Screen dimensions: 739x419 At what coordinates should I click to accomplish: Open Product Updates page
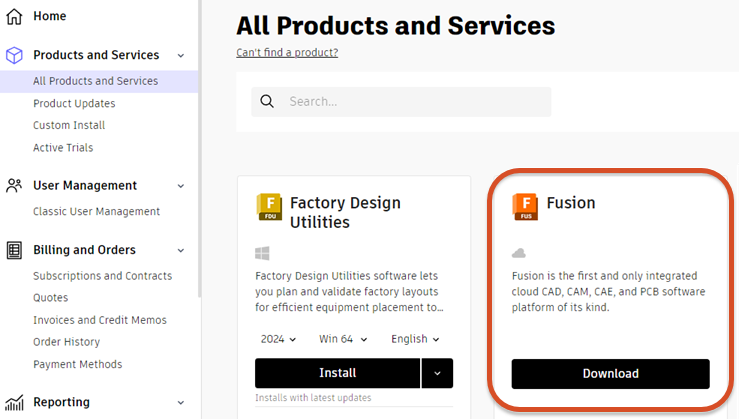[74, 103]
